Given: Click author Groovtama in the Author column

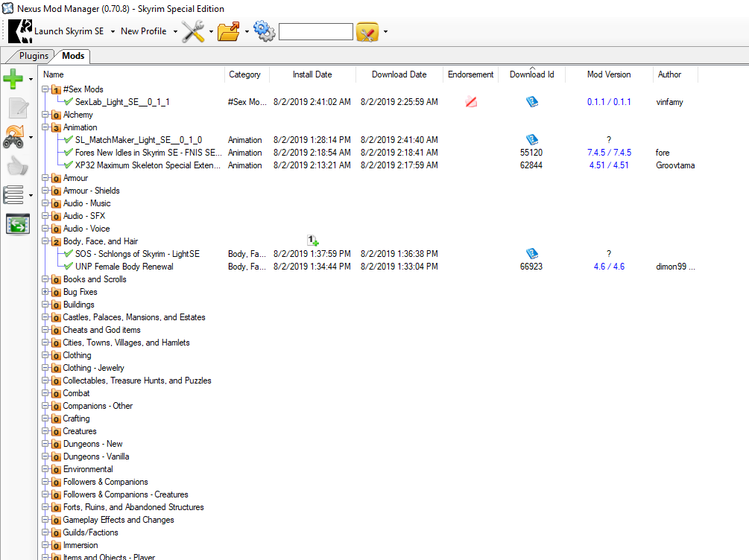Looking at the screenshot, I should [x=675, y=165].
